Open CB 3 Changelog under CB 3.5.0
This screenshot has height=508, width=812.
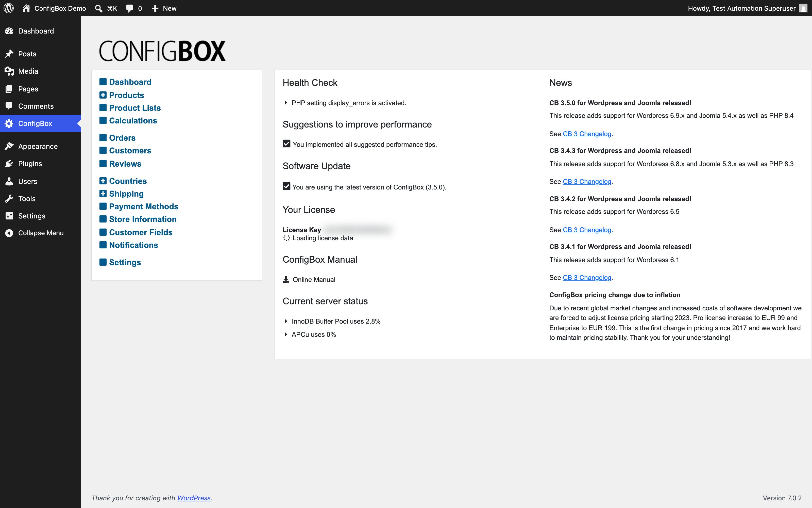pyautogui.click(x=587, y=134)
